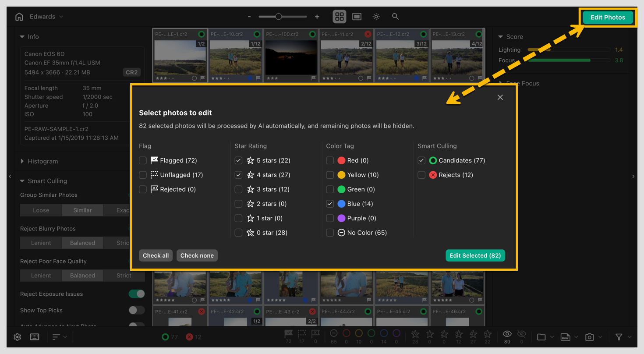This screenshot has height=354, width=644.
Task: Filter flagged photos icon showing 72
Action: [x=288, y=336]
